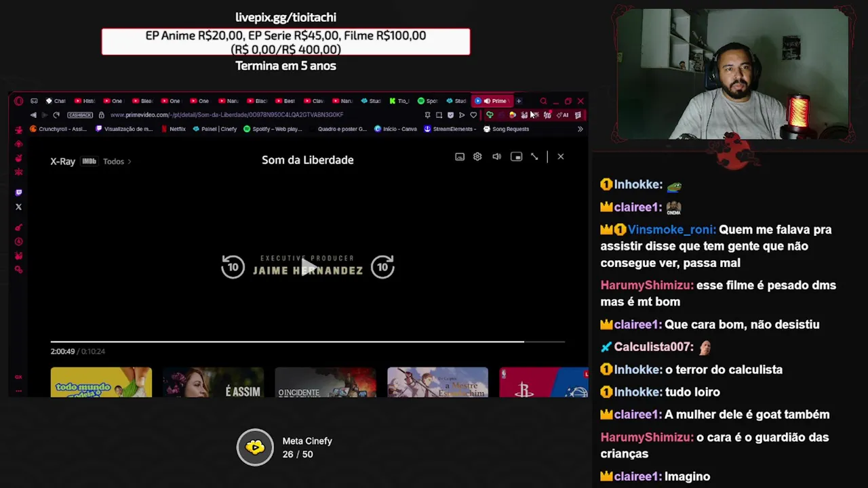Open the Quadro e poster bookmark
Viewport: 868px width, 488px height.
pyautogui.click(x=338, y=129)
